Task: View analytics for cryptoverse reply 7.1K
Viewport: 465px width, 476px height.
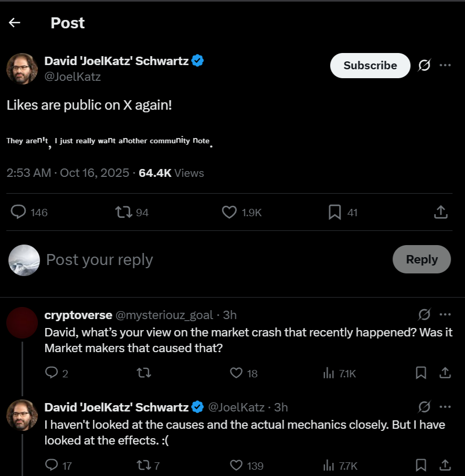Action: 329,373
